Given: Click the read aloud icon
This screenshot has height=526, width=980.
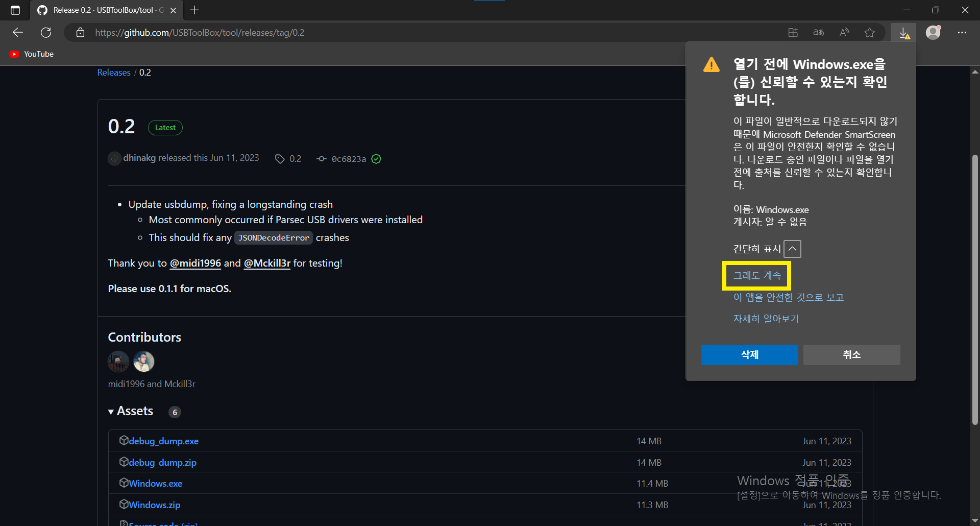Looking at the screenshot, I should [844, 33].
